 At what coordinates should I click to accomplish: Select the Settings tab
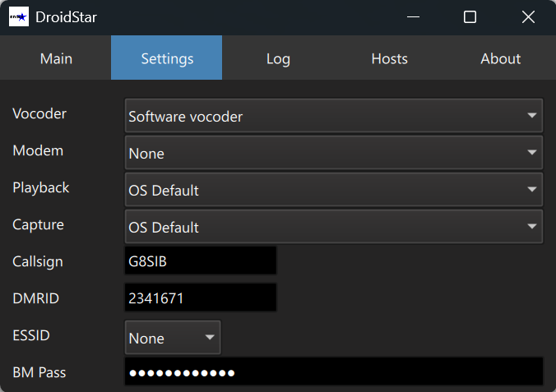coord(167,58)
